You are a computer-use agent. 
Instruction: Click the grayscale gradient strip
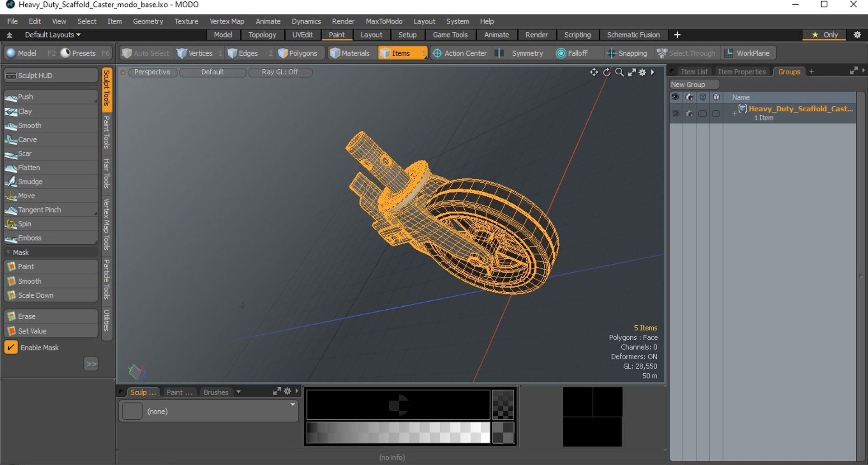[398, 432]
